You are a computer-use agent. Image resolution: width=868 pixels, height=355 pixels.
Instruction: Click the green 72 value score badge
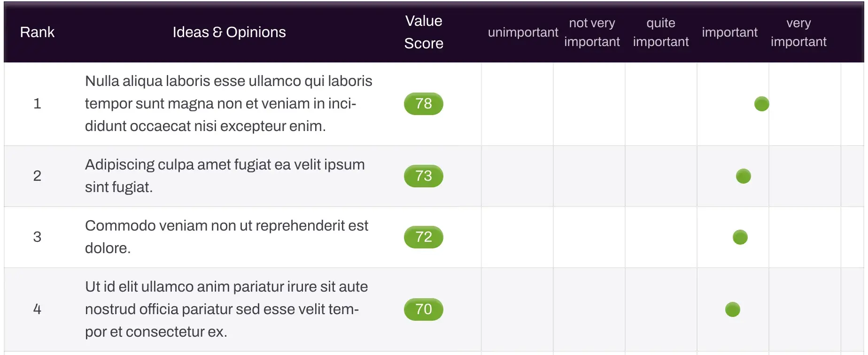click(423, 237)
